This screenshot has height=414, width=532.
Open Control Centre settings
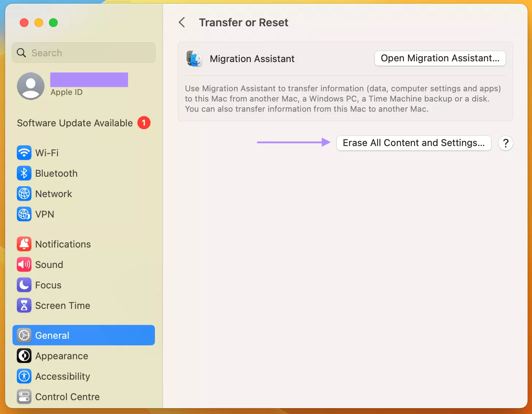[x=67, y=396]
